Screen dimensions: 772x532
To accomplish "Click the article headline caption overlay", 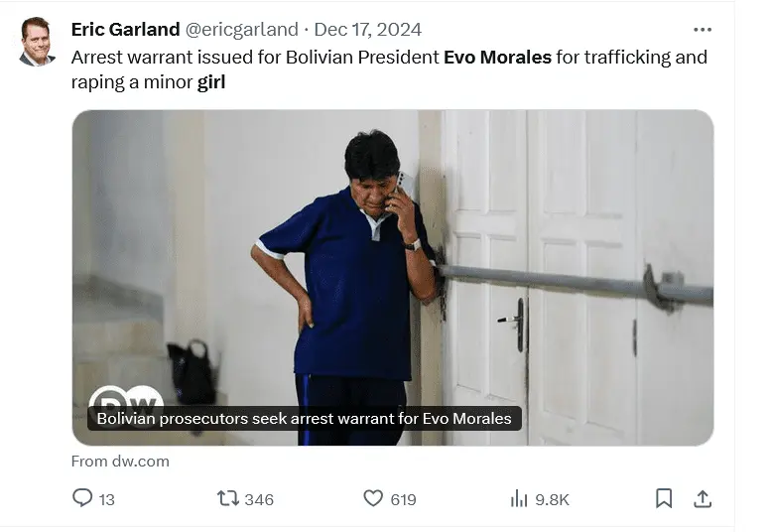I will pos(304,419).
